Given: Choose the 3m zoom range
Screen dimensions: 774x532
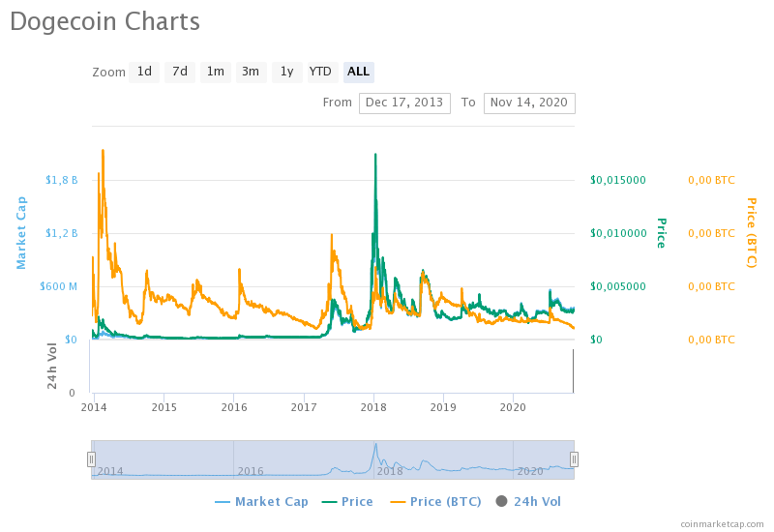Looking at the screenshot, I should pyautogui.click(x=251, y=72).
